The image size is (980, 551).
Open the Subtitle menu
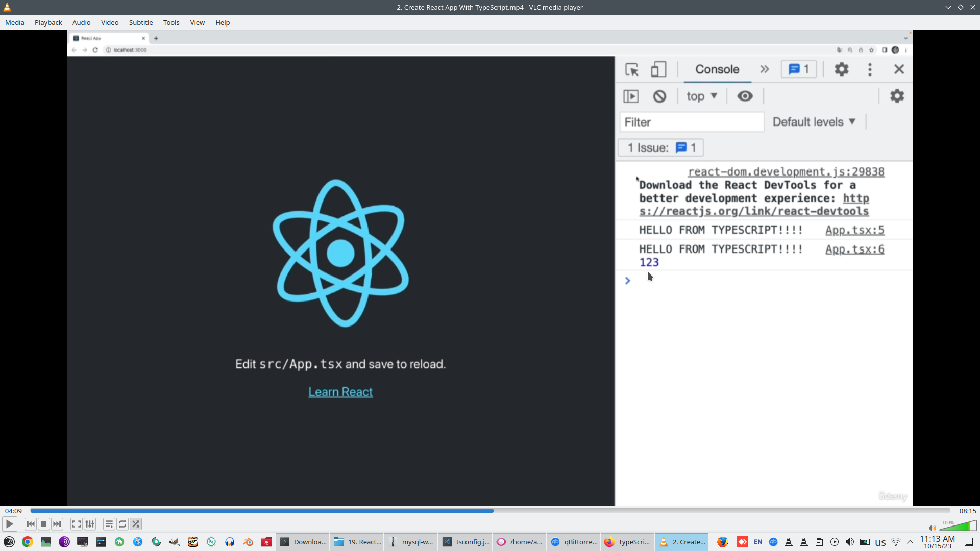pyautogui.click(x=140, y=22)
